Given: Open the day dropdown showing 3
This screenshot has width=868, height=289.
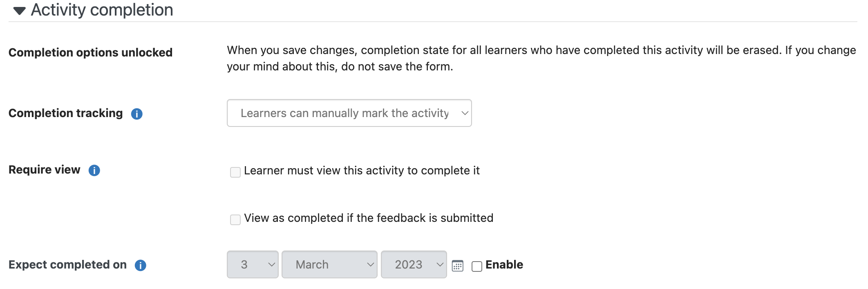Looking at the screenshot, I should (x=253, y=264).
